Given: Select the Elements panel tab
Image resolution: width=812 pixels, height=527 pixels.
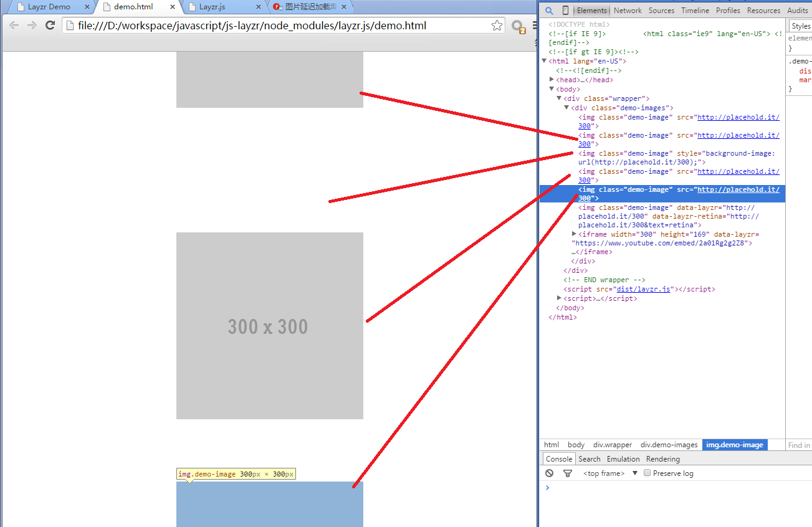Looking at the screenshot, I should (591, 11).
